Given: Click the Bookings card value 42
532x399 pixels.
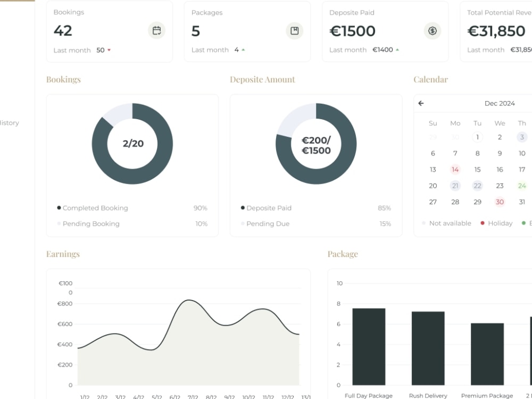Looking at the screenshot, I should 63,30.
